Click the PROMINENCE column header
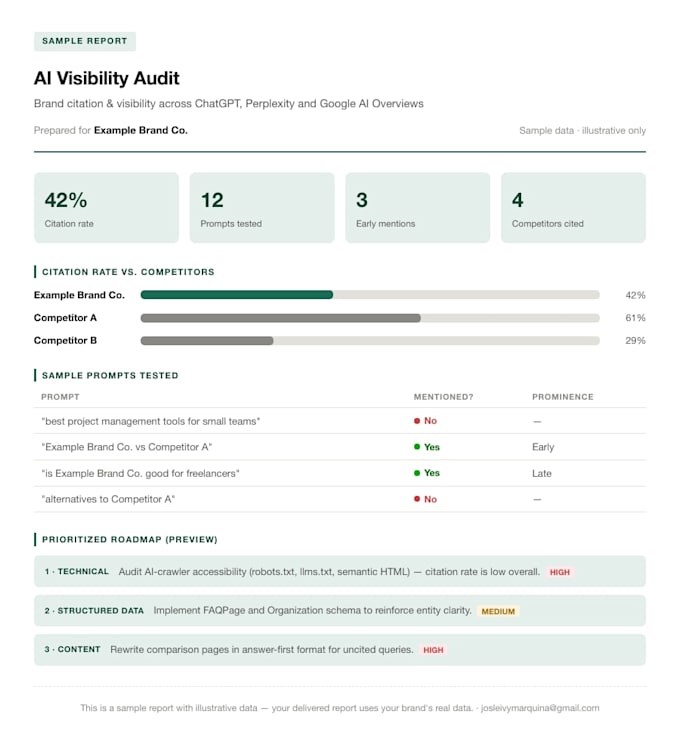680x733 pixels. (563, 397)
